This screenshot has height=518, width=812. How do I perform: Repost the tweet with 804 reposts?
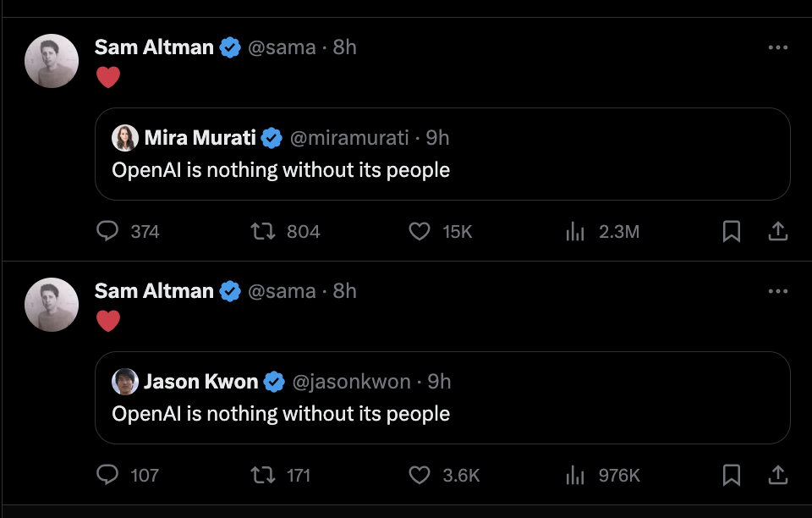[265, 231]
